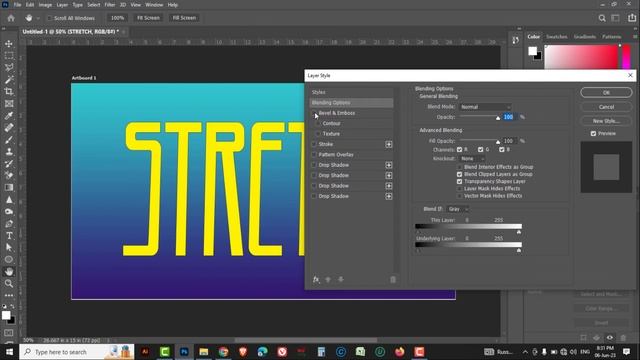
Task: Click the Fit Screen button
Action: click(x=148, y=18)
